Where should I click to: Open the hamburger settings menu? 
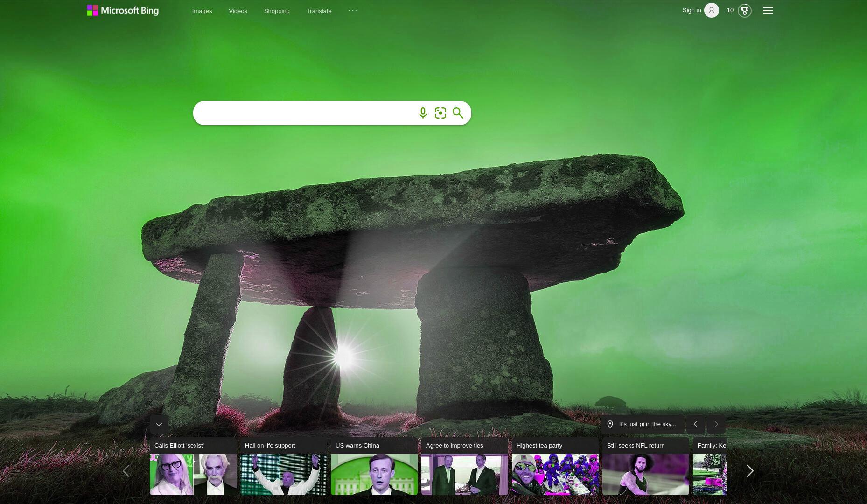(x=768, y=10)
